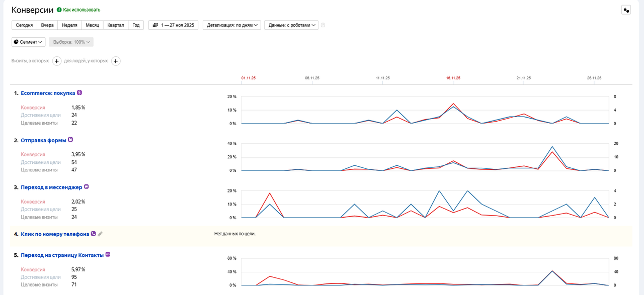Viewport: 644px width, 295px height.
Task: Open the 'Ecommerce: покупка' goal link
Action: 48,93
